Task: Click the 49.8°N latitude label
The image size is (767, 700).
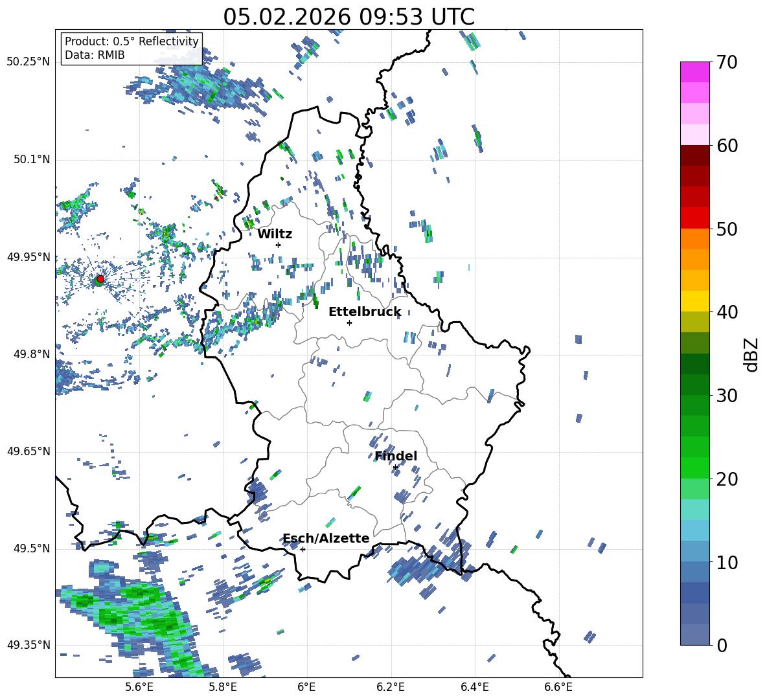Action: (x=31, y=354)
